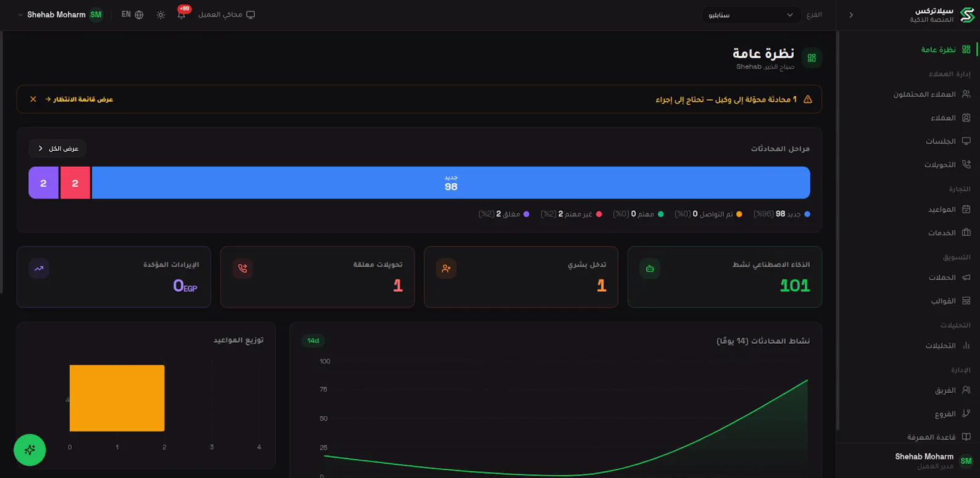Click the تم التواصل 0 legend entry

pyautogui.click(x=709, y=214)
